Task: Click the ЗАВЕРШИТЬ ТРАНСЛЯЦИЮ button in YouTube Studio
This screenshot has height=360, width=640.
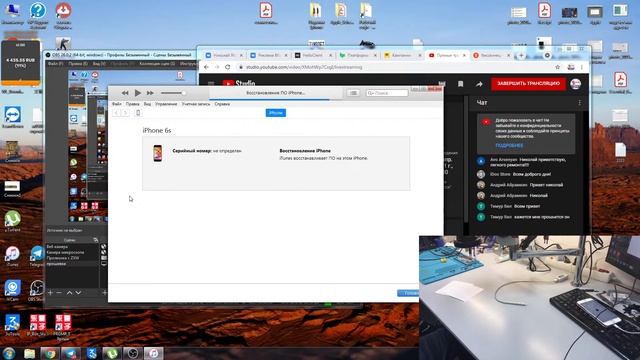Action: point(528,84)
